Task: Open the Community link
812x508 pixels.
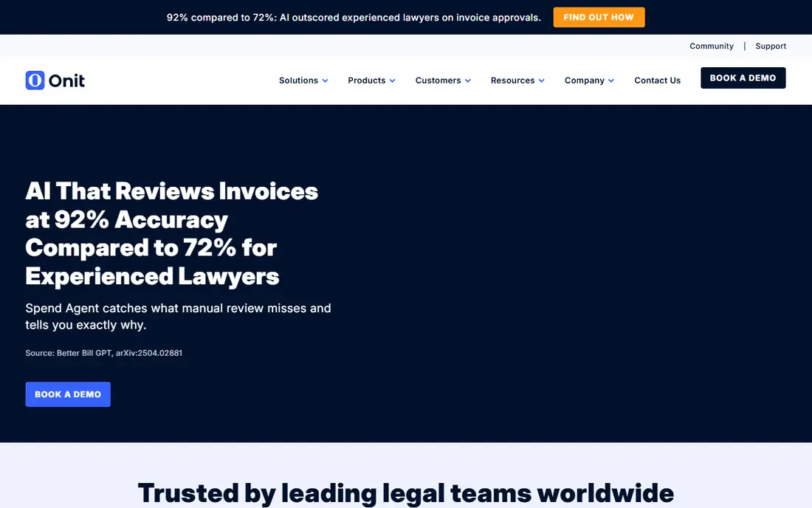Action: pos(711,46)
